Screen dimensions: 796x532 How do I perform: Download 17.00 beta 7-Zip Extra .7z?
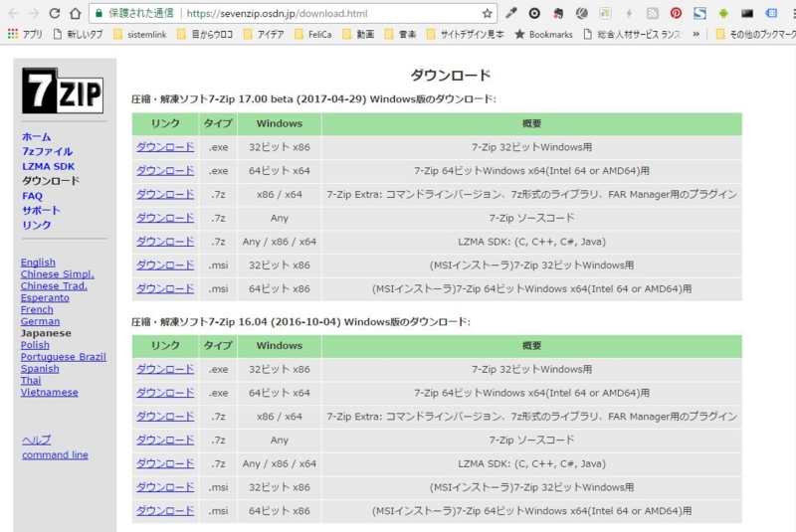165,194
